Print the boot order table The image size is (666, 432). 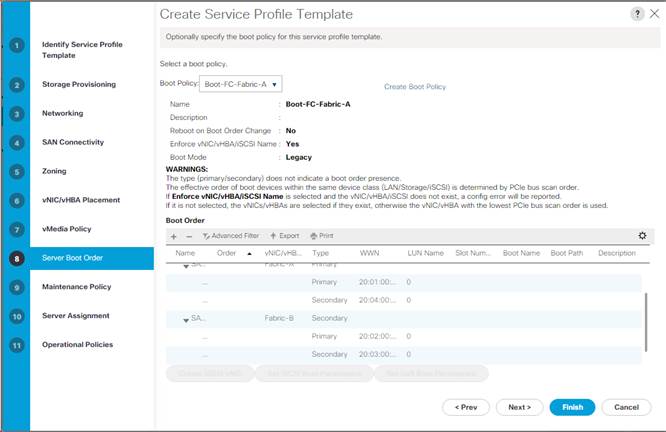coord(322,236)
